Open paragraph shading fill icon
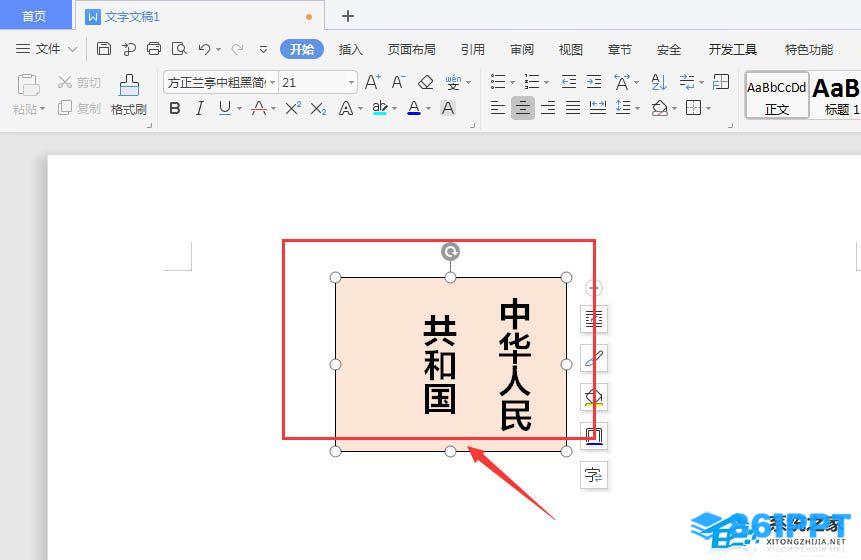This screenshot has width=861, height=560. [659, 108]
